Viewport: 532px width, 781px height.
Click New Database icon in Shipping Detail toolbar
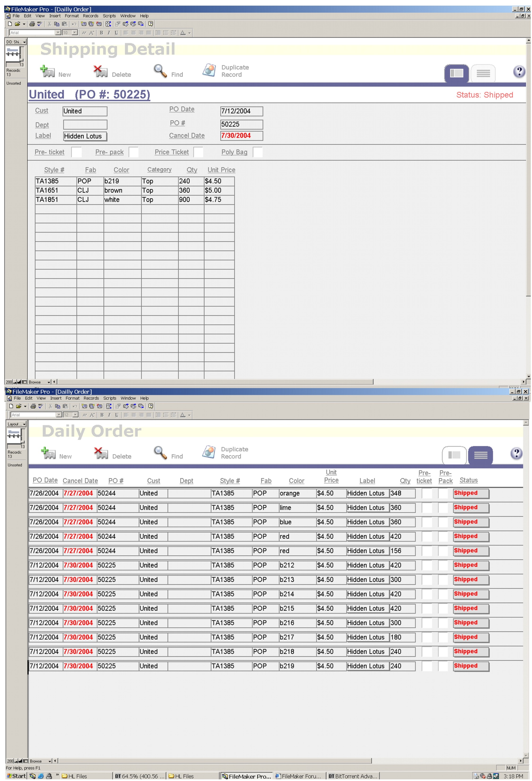[x=10, y=24]
